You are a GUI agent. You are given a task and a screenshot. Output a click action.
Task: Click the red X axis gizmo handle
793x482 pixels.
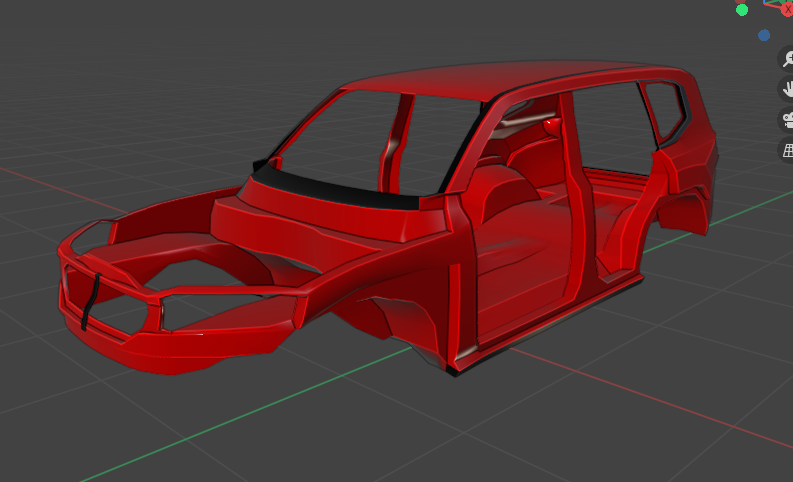coord(787,9)
